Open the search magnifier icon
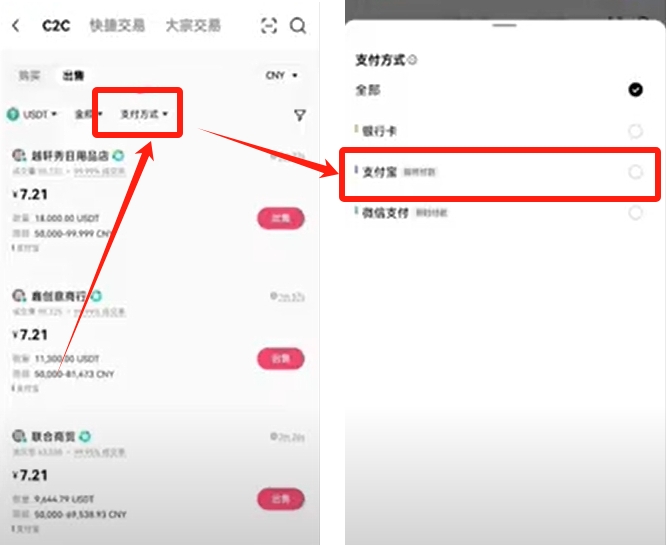This screenshot has height=545, width=667. pos(298,26)
